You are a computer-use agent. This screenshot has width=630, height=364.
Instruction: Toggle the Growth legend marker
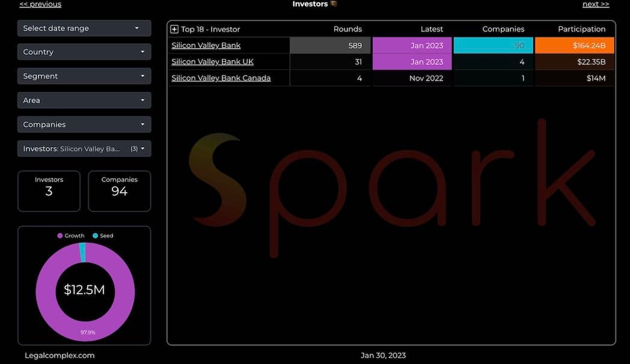point(60,236)
